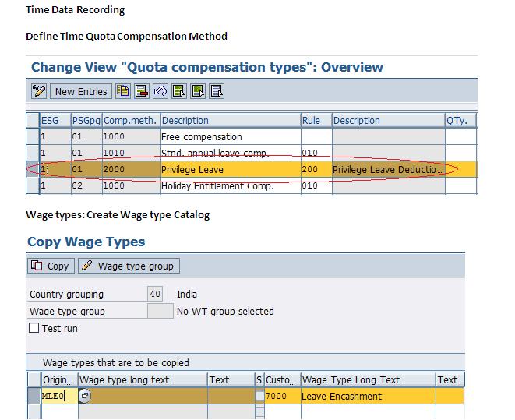
Task: Click the Original wage type MLE0 input field
Action: tap(58, 396)
